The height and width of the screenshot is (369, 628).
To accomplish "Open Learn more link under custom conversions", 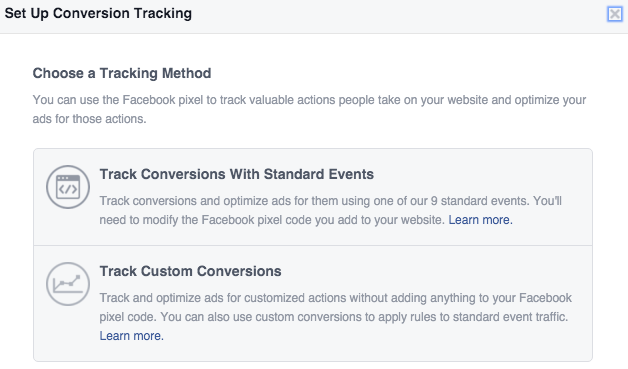I will (x=131, y=336).
